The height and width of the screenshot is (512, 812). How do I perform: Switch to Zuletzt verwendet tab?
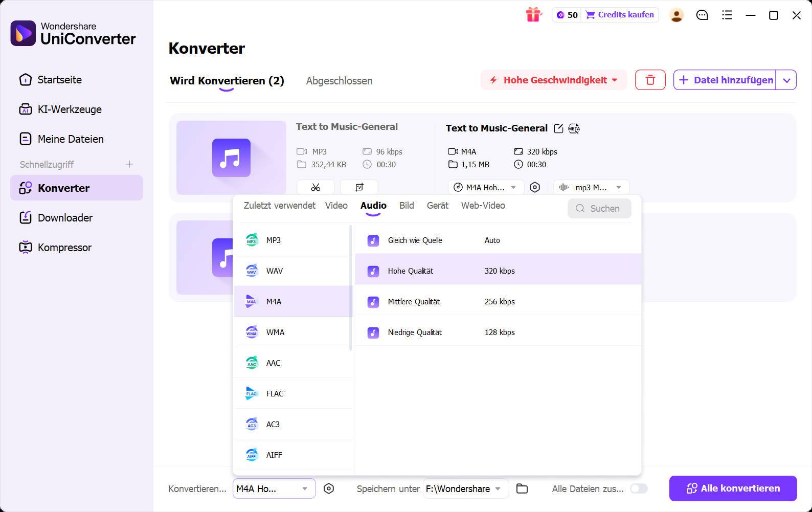(x=280, y=206)
